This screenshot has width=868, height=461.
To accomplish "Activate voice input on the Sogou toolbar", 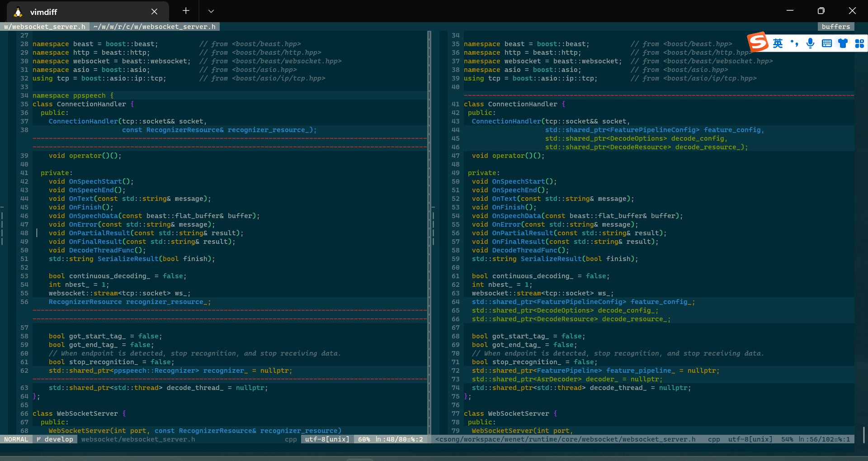I will tap(810, 43).
